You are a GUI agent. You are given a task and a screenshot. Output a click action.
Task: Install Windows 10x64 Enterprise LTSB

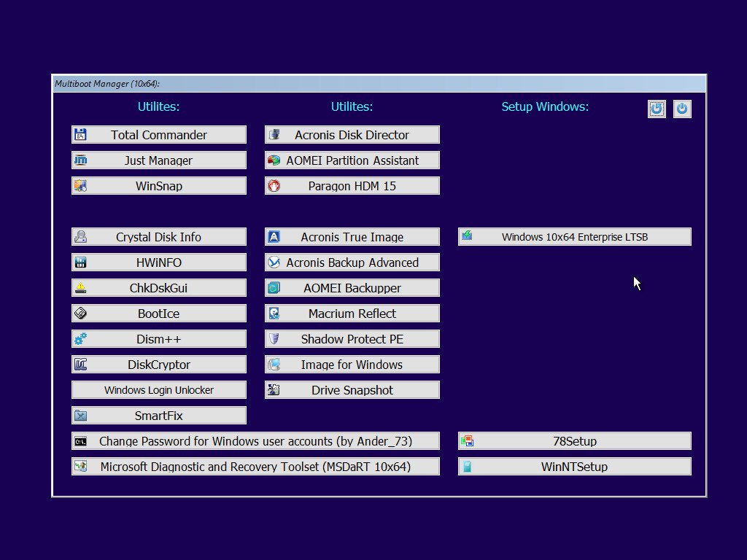(x=575, y=237)
